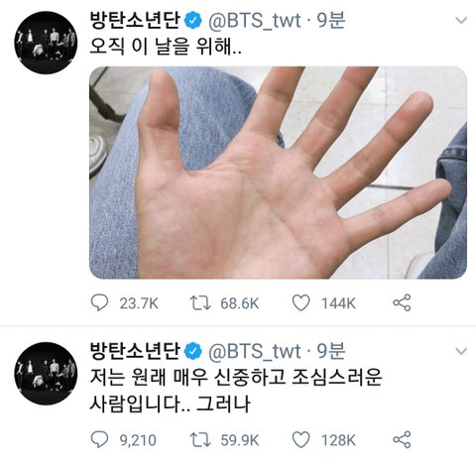Retweet the second tweet with 59.9K retweets
This screenshot has width=476, height=462.
(200, 440)
